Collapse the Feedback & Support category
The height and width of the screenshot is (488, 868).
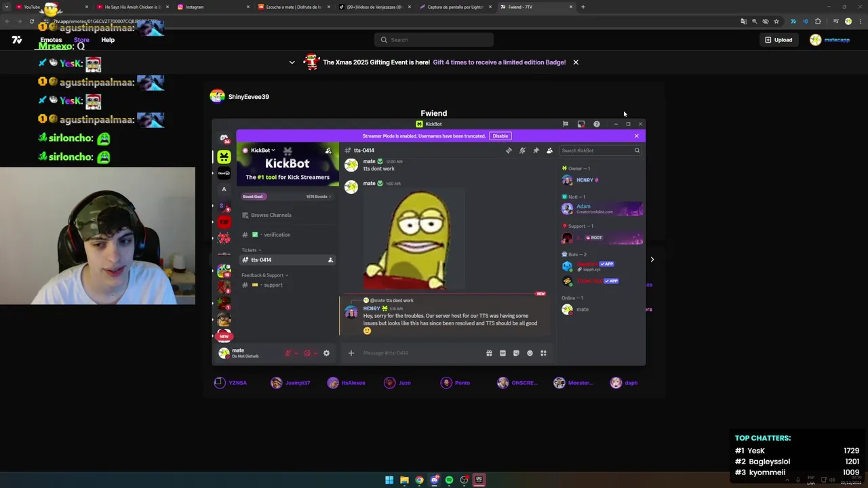(264, 275)
